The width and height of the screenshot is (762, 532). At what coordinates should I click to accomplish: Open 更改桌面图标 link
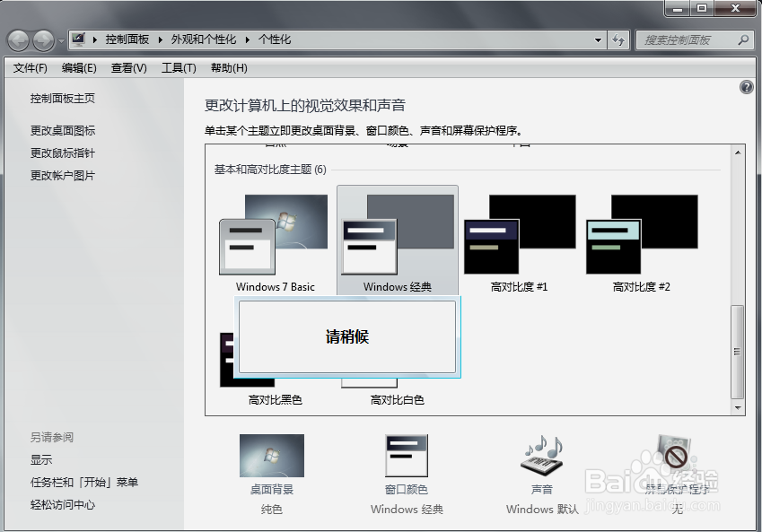click(x=63, y=130)
